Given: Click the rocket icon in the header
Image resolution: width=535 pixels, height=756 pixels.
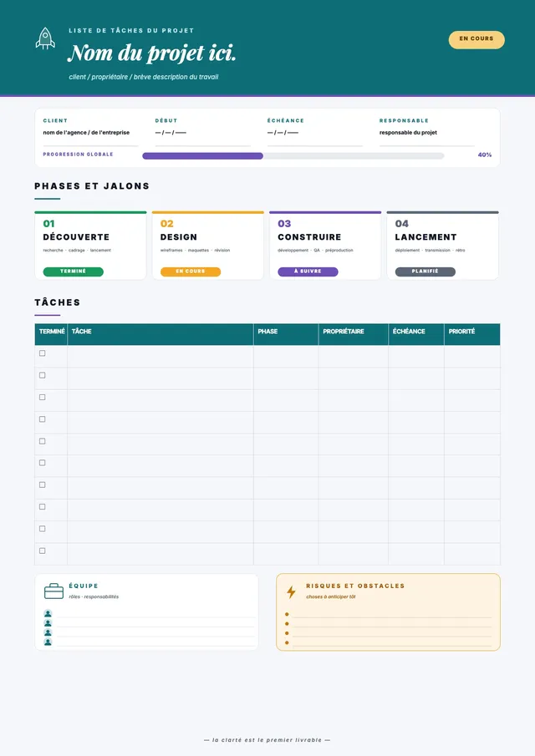Looking at the screenshot, I should pyautogui.click(x=45, y=38).
